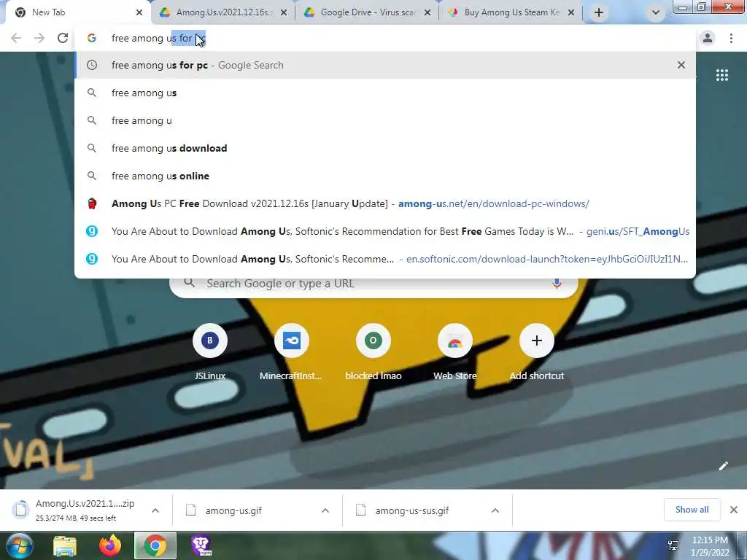The width and height of the screenshot is (747, 560).
Task: Open the MinecraftInst... shortcut
Action: [x=290, y=352]
